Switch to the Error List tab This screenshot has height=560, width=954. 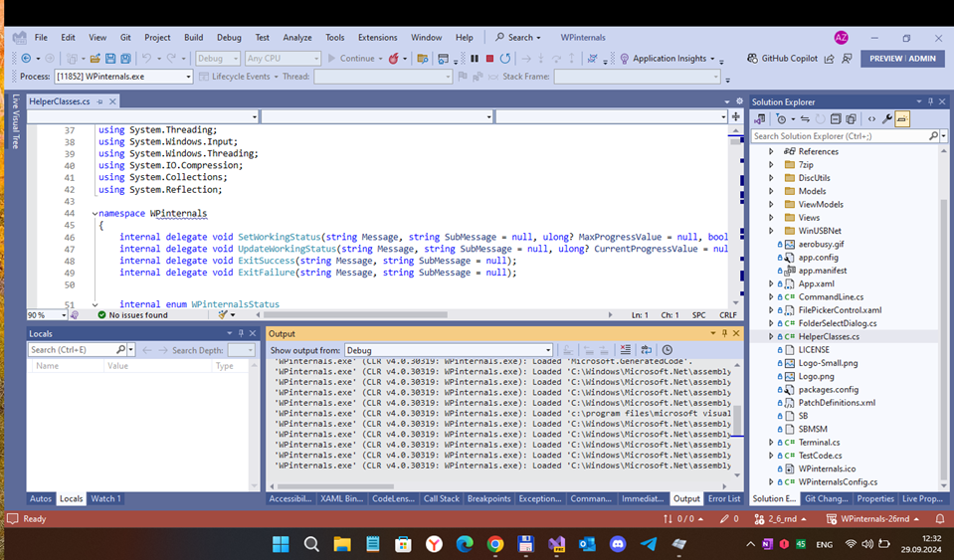pos(724,498)
